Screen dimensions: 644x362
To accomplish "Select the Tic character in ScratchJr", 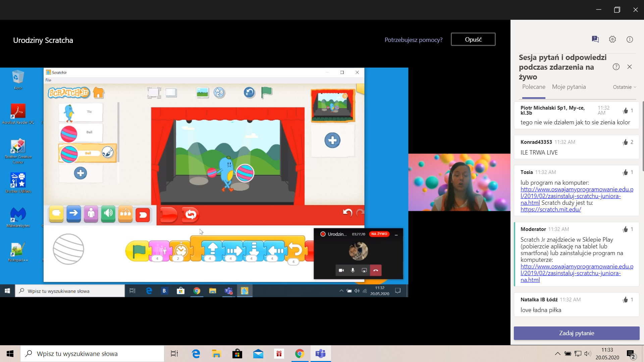I will point(80,112).
